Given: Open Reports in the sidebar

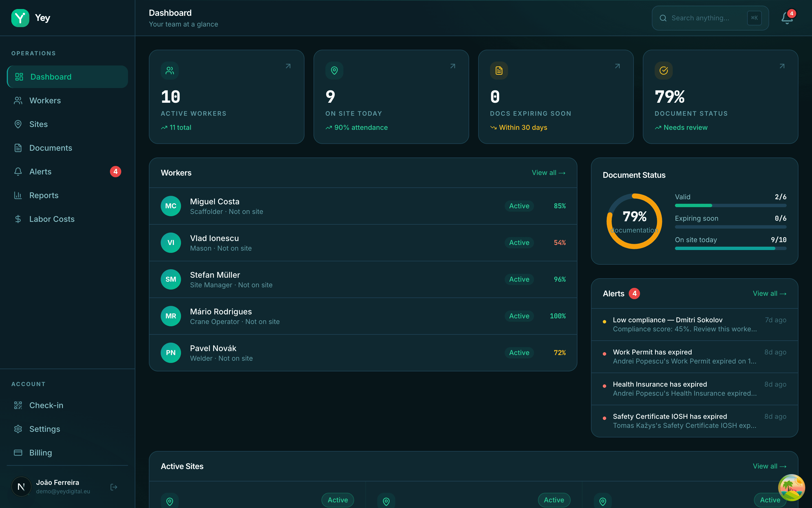Looking at the screenshot, I should tap(67, 195).
